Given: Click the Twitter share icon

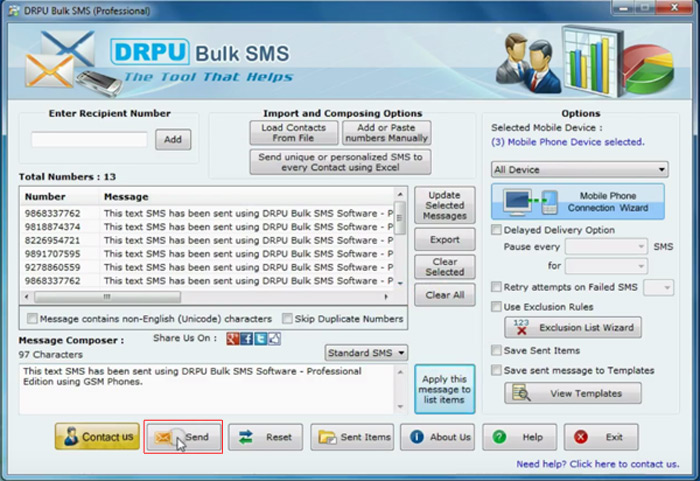Looking at the screenshot, I should (x=260, y=339).
